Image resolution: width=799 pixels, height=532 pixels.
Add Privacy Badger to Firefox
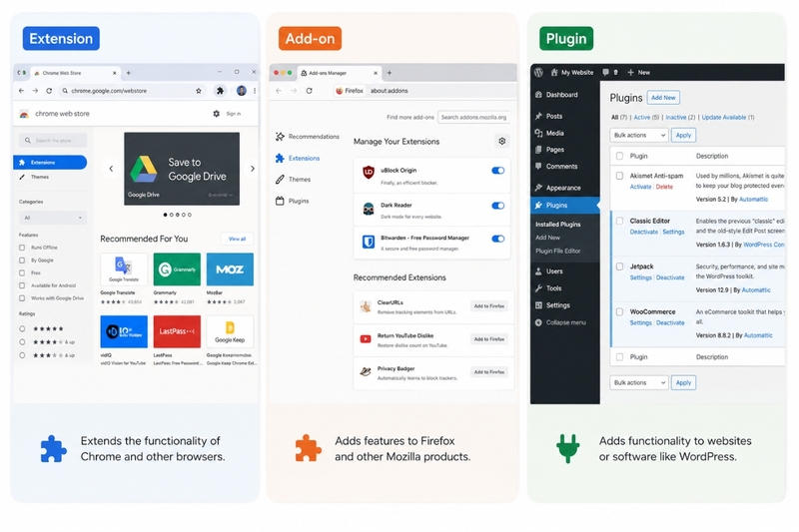tap(489, 371)
